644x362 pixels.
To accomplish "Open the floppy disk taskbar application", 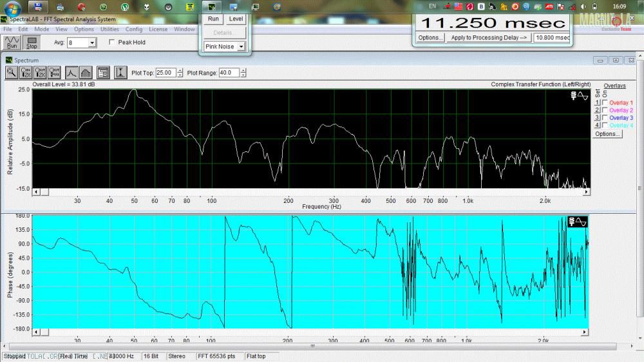I will click(x=38, y=6).
